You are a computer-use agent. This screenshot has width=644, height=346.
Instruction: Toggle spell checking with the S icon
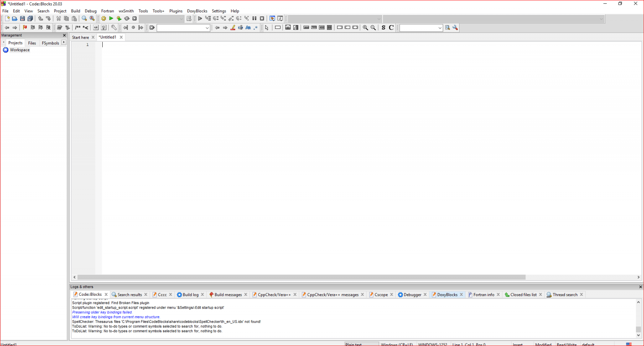click(x=383, y=28)
